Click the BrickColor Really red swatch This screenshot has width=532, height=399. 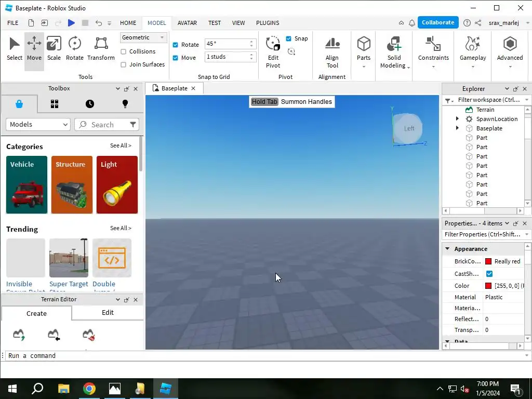[488, 261]
